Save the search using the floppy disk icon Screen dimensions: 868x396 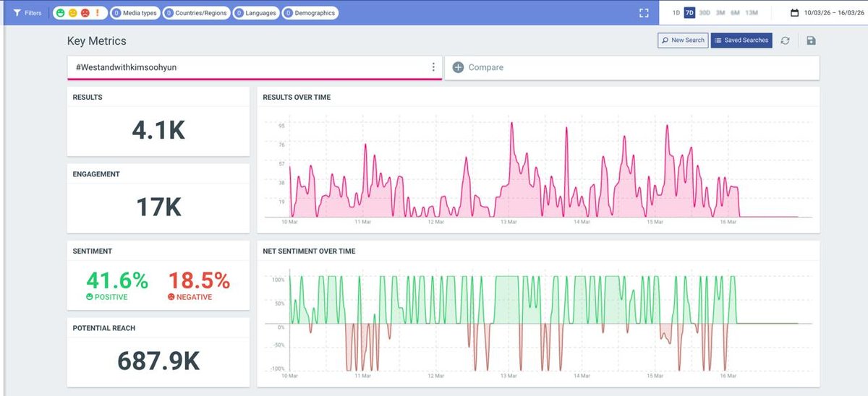click(811, 40)
